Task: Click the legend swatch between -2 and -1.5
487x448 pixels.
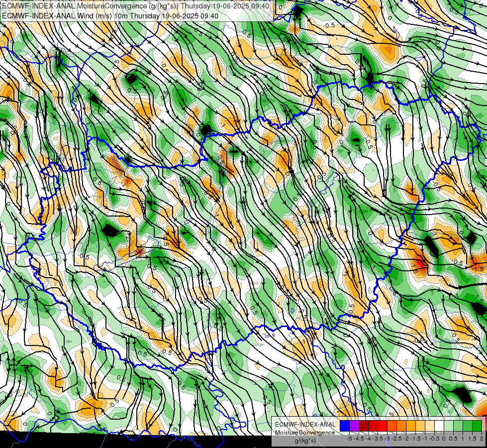Action: click(411, 426)
